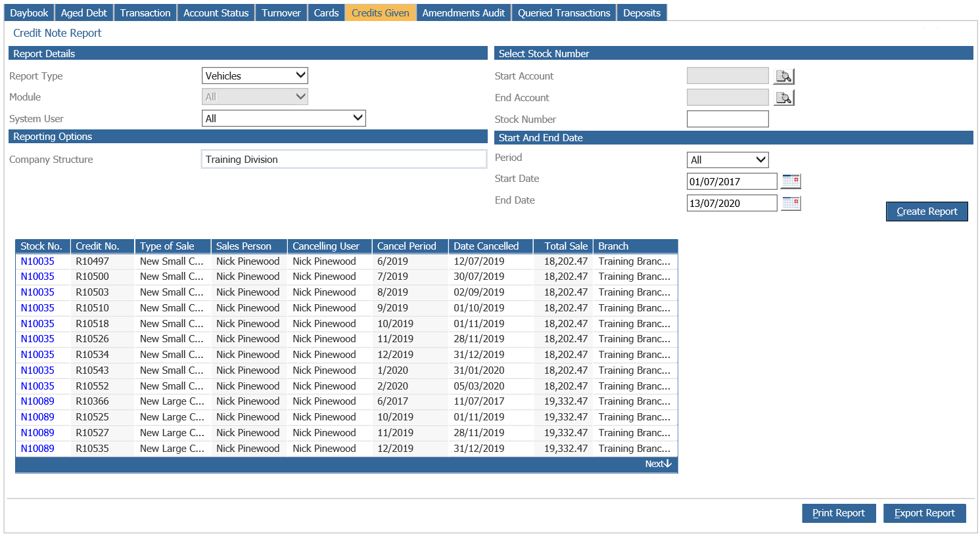Open the End Date calendar picker

791,203
